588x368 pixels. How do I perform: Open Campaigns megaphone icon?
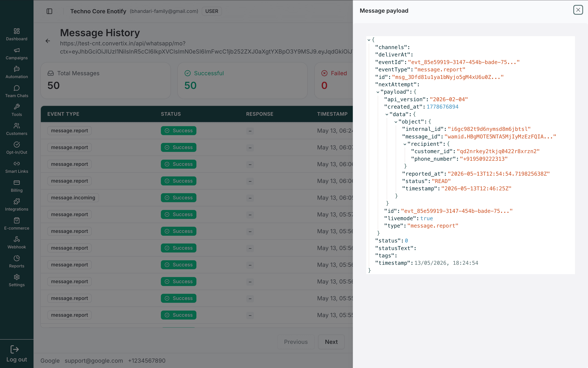click(x=17, y=50)
